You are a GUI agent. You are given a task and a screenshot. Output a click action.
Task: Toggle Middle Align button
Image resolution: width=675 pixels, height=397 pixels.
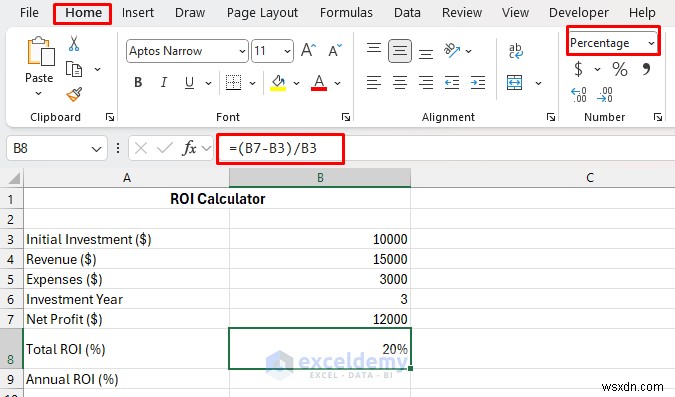point(400,51)
